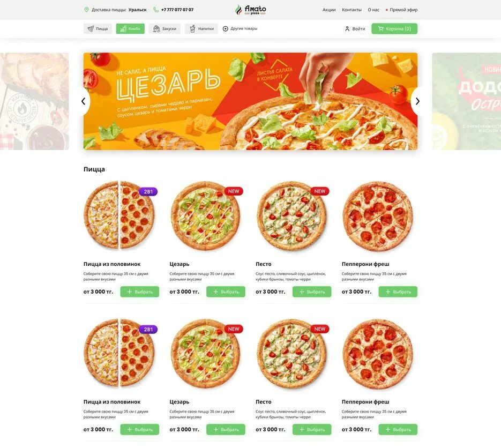The height and width of the screenshot is (448, 501).
Task: Select the Комбо category tab
Action: tap(130, 29)
